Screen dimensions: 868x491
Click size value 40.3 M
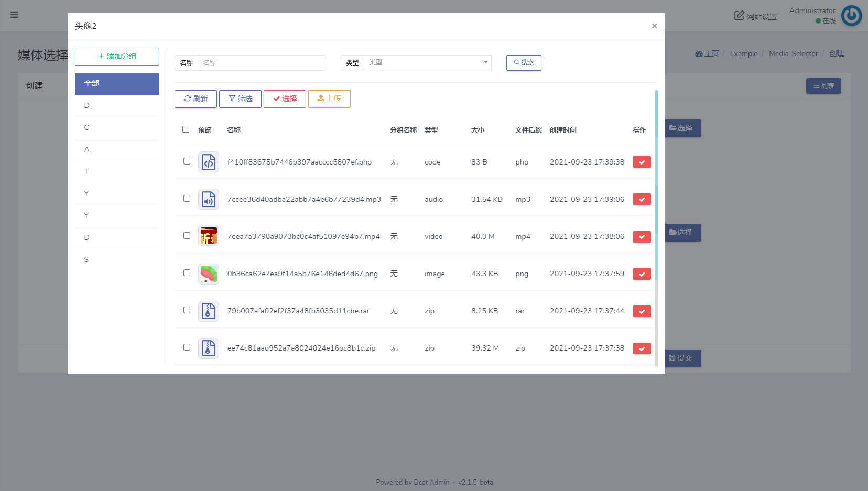483,237
